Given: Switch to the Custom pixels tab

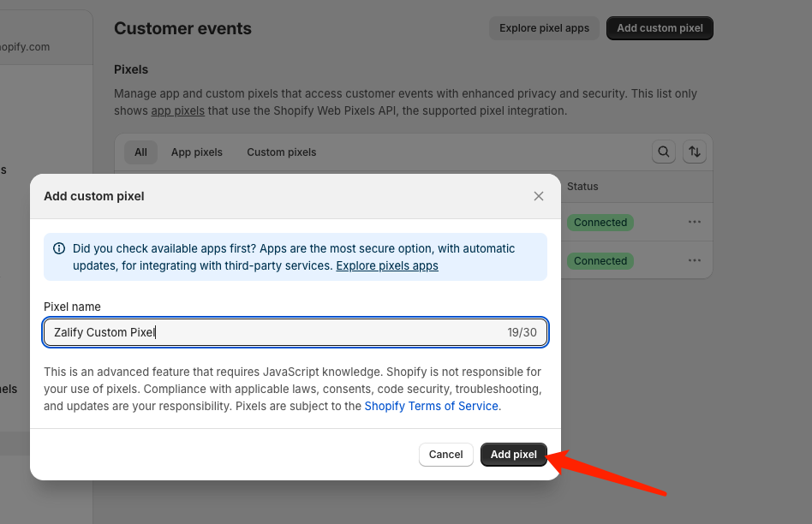Looking at the screenshot, I should click(x=281, y=152).
